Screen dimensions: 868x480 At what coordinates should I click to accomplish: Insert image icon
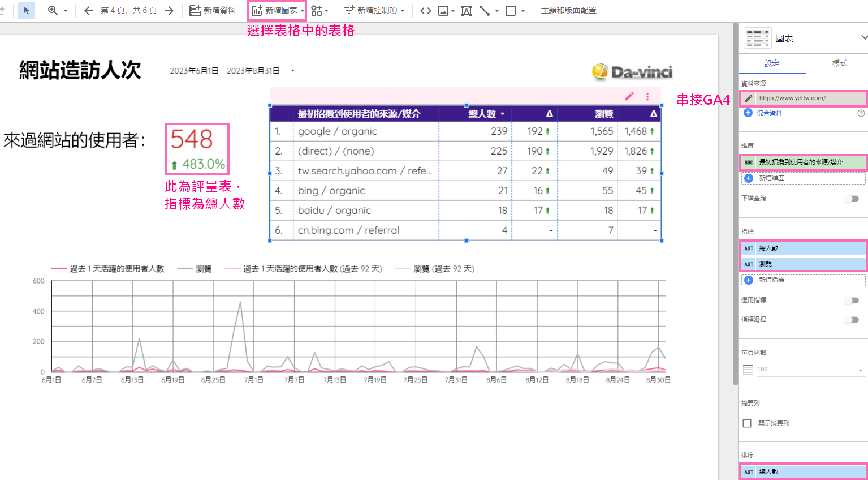point(443,11)
